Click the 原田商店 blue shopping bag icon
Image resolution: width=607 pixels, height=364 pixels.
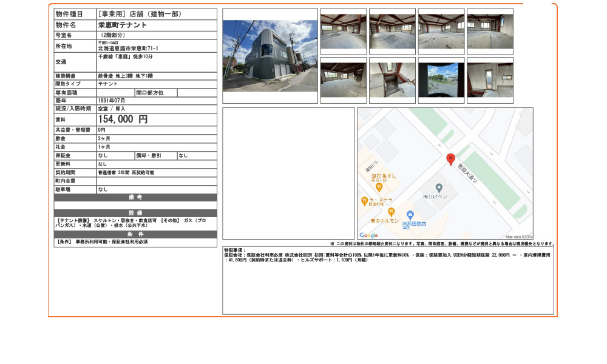(410, 215)
